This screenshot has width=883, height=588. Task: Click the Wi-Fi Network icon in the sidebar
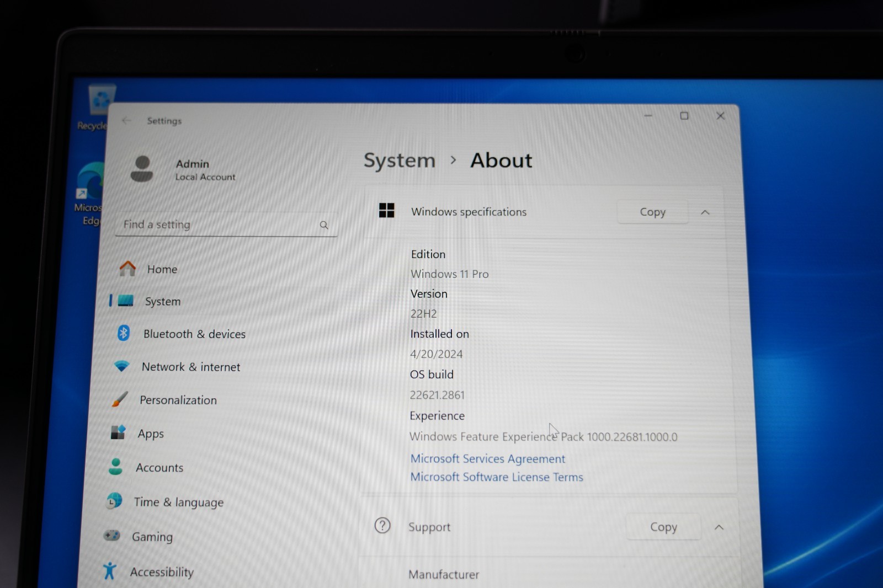[121, 366]
